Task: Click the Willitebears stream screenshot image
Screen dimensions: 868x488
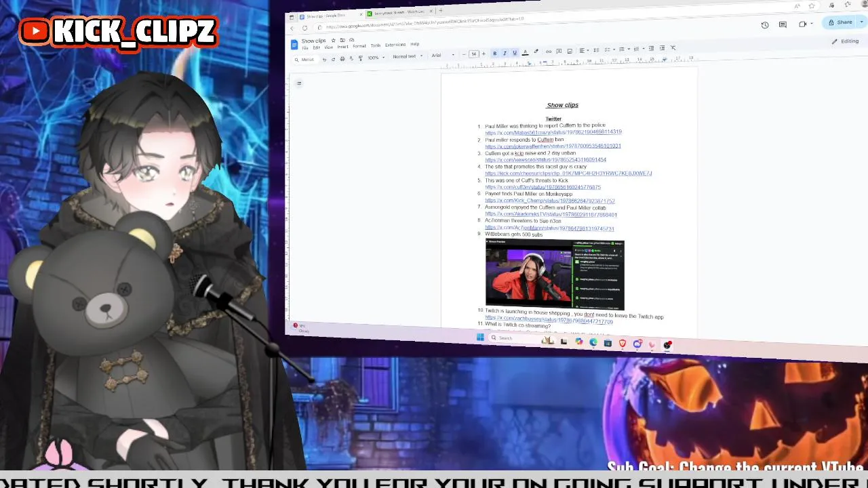Action: (555, 274)
